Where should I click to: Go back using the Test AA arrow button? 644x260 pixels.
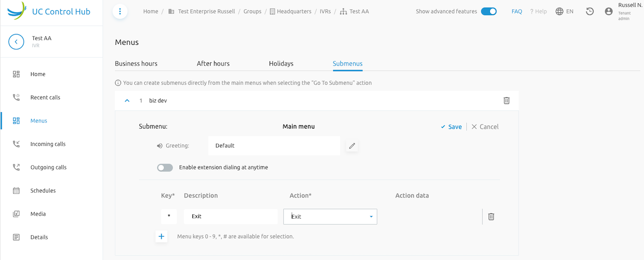(x=16, y=42)
